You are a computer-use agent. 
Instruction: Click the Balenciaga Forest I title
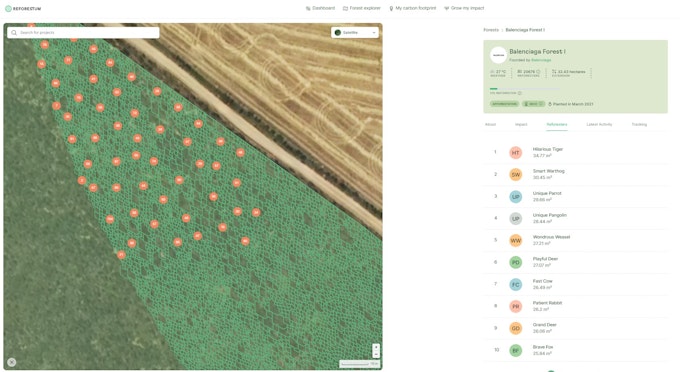point(537,52)
